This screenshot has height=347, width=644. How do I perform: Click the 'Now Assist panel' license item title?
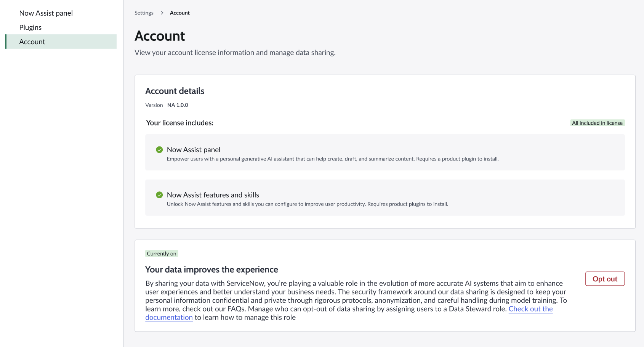[194, 149]
